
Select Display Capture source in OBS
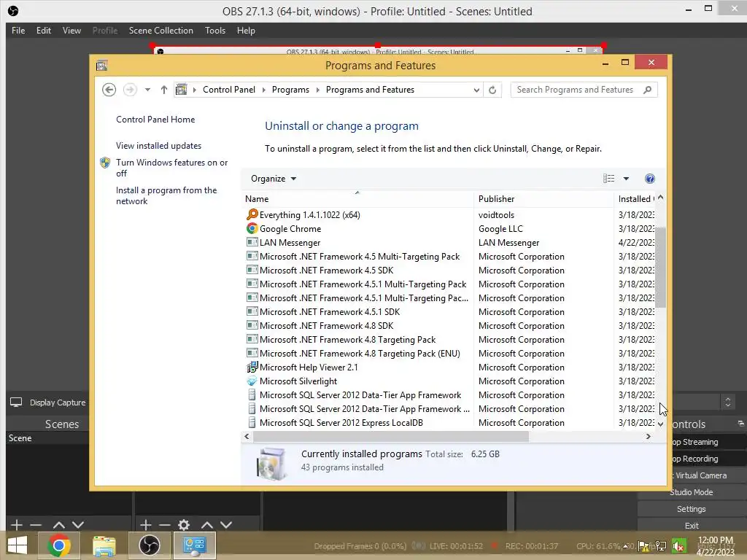click(47, 402)
